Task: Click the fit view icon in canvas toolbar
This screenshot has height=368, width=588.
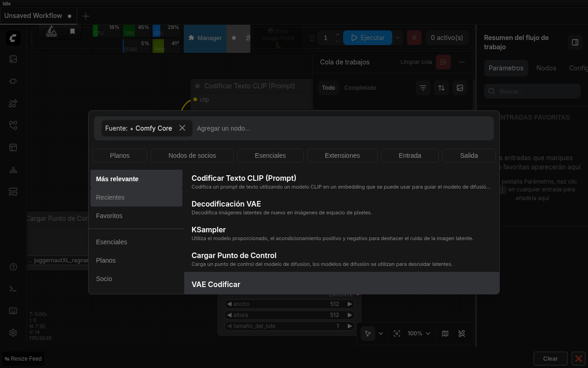Action: point(397,333)
